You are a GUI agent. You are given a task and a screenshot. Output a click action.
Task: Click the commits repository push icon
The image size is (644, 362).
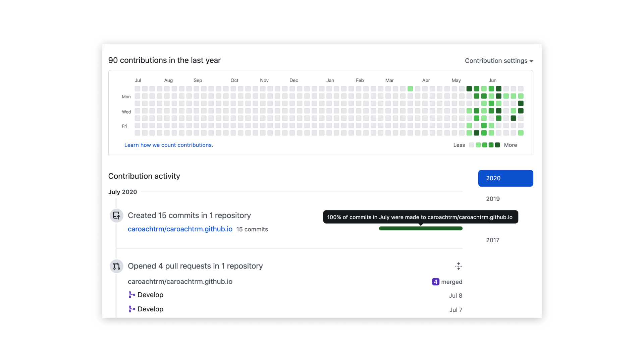click(116, 216)
